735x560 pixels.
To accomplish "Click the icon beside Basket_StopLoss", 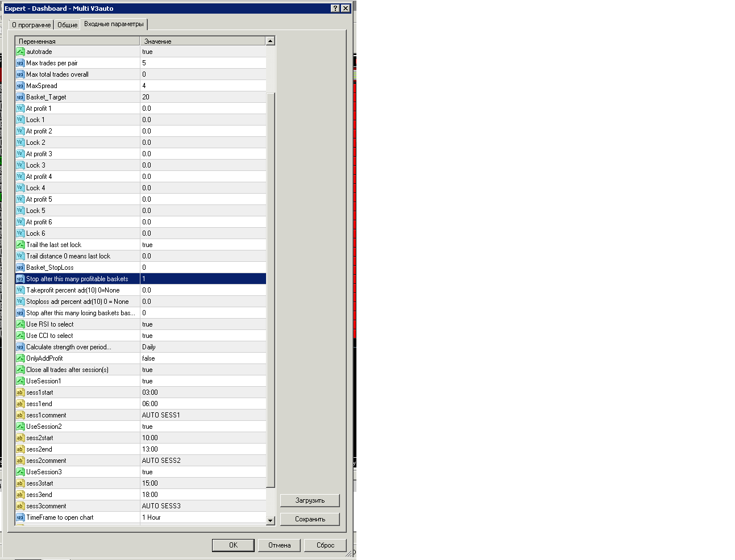I will pos(20,268).
